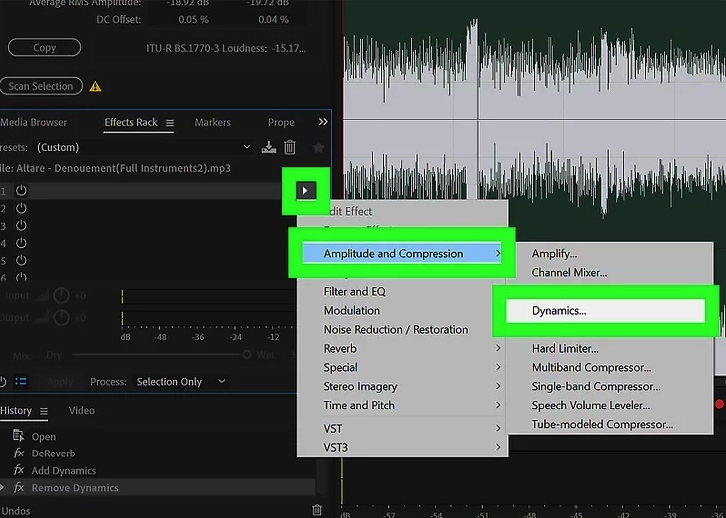726x518 pixels.
Task: Click the favorite star icon beside presets
Action: point(318,147)
